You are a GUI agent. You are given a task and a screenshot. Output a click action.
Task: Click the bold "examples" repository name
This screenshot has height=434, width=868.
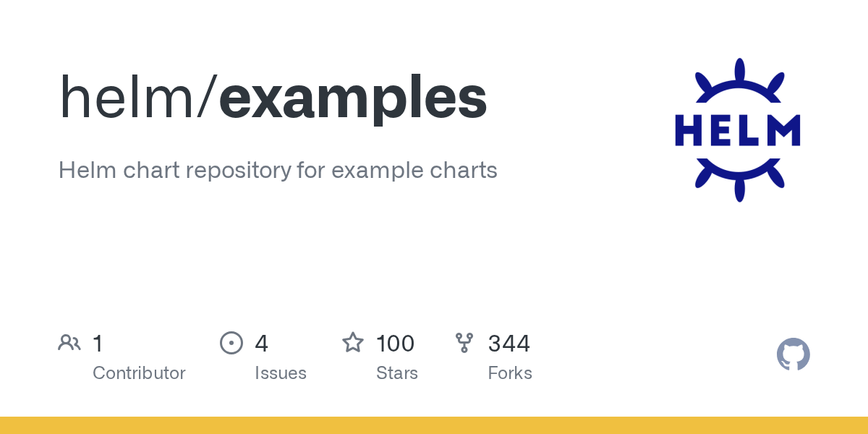[x=352, y=98]
